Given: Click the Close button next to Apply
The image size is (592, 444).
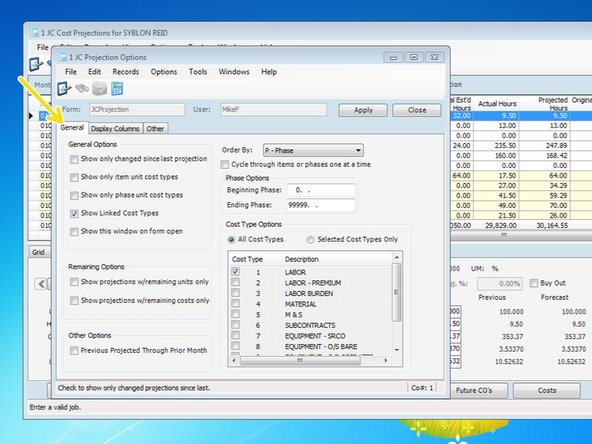Looking at the screenshot, I should click(417, 110).
